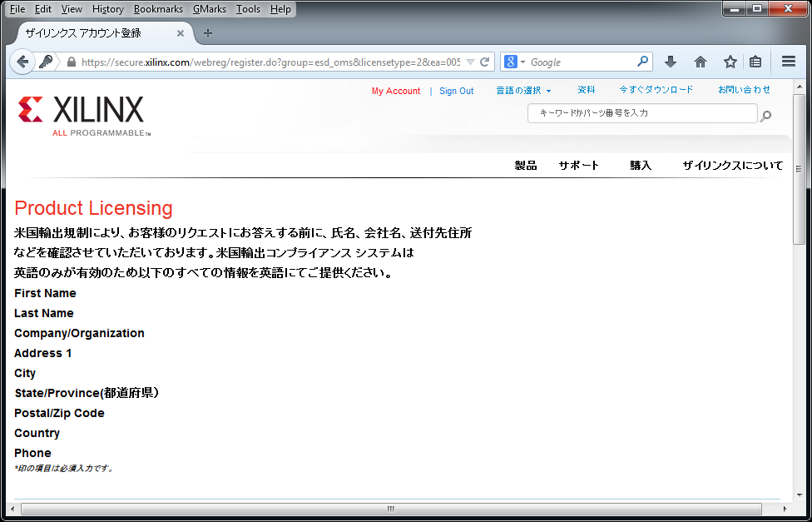
Task: Open the hamburger menu icon
Action: (789, 62)
